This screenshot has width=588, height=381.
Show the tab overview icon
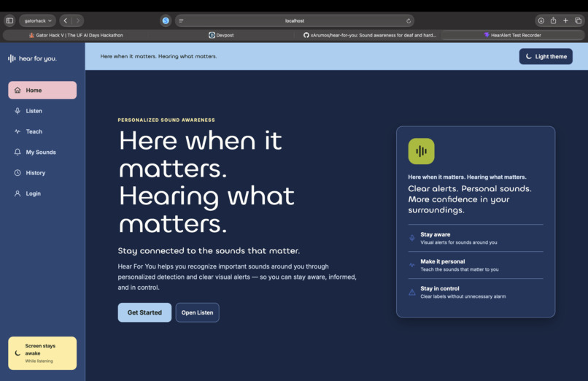(x=579, y=20)
